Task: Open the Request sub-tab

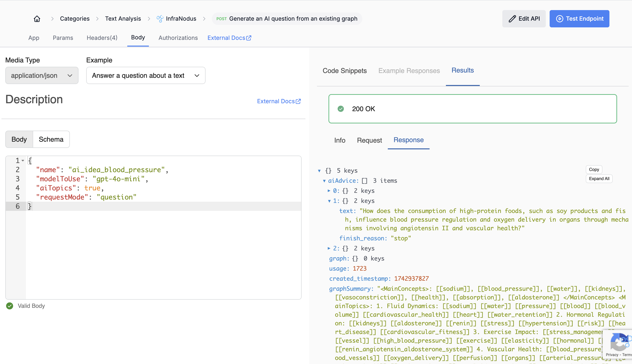Action: pos(369,140)
